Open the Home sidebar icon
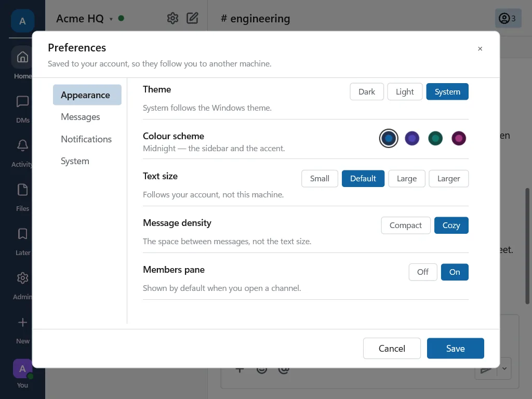 tap(22, 57)
